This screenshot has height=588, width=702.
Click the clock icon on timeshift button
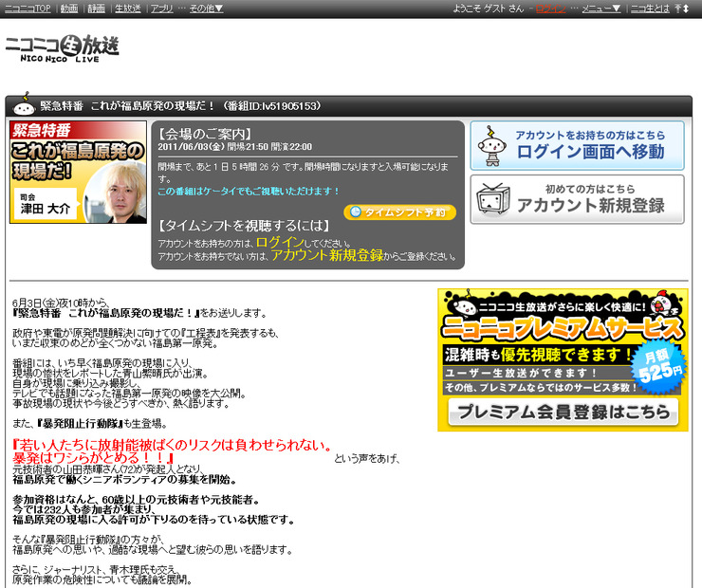(x=356, y=211)
